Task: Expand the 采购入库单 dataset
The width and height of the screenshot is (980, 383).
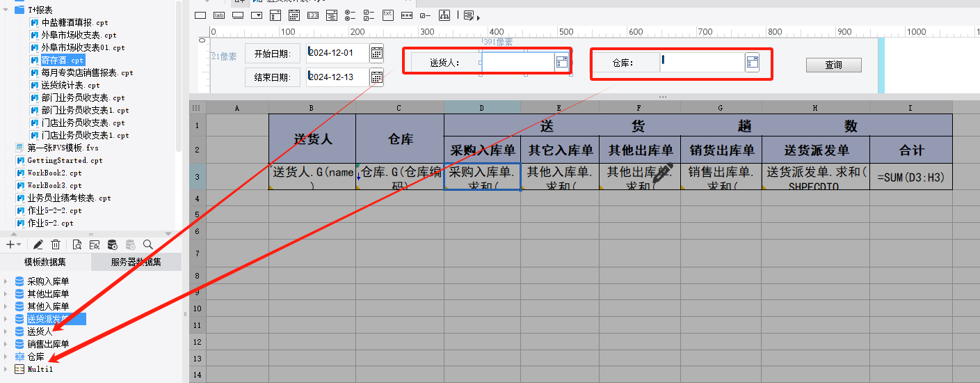Action: pos(6,281)
